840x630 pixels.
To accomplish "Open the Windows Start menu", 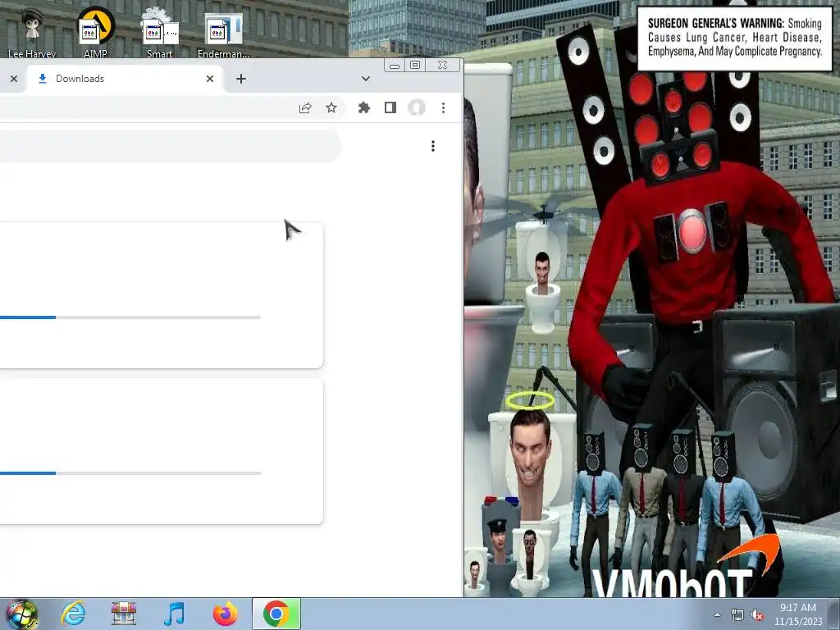I will coord(22,614).
